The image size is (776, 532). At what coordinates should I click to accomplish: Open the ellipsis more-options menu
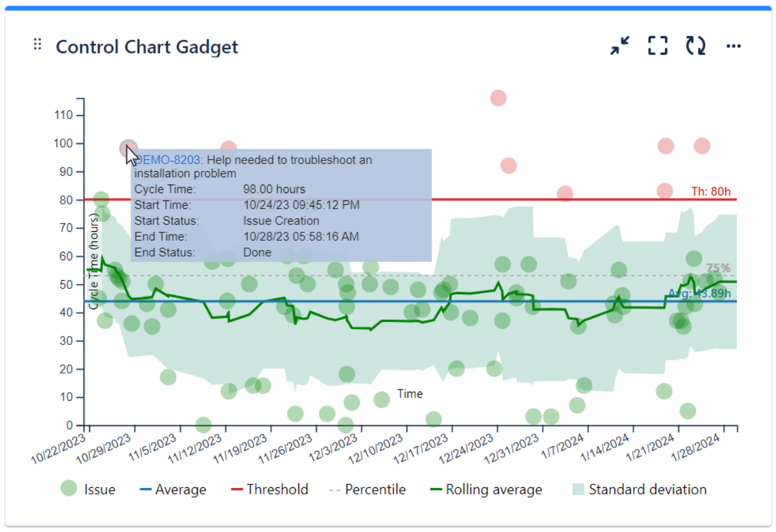tap(734, 45)
